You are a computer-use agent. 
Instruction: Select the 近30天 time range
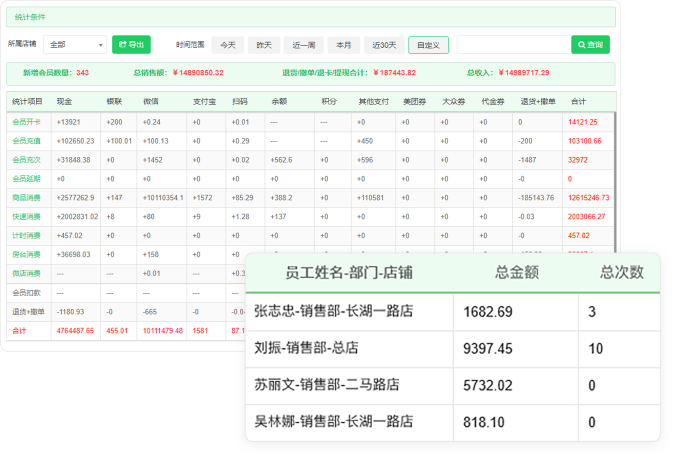(384, 45)
